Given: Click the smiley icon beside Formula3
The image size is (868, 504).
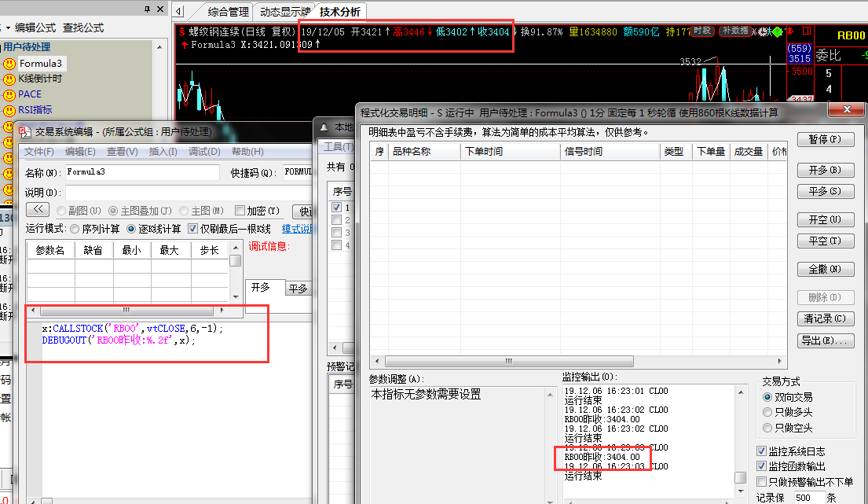Looking at the screenshot, I should [9, 64].
